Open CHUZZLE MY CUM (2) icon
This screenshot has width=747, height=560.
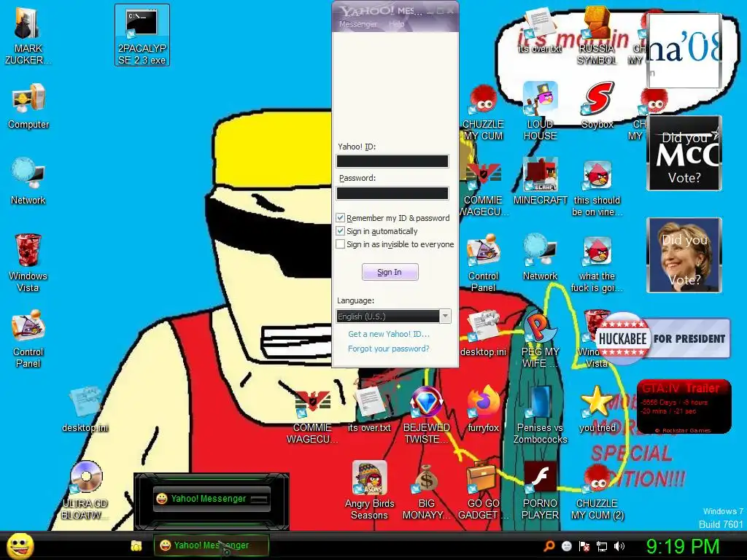click(597, 491)
